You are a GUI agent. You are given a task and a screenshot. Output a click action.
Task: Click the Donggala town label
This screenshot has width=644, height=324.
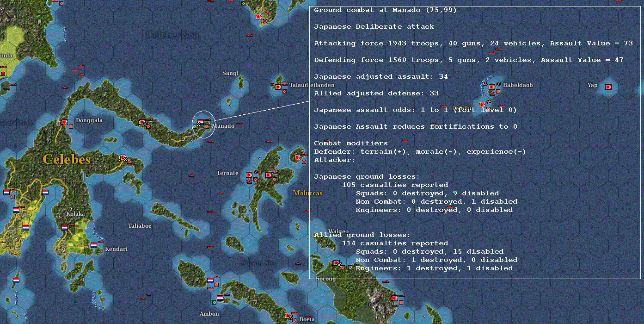[x=89, y=120]
